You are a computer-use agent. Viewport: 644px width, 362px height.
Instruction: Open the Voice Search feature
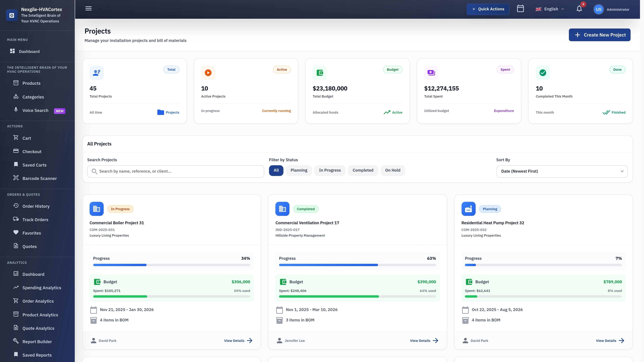(35, 110)
